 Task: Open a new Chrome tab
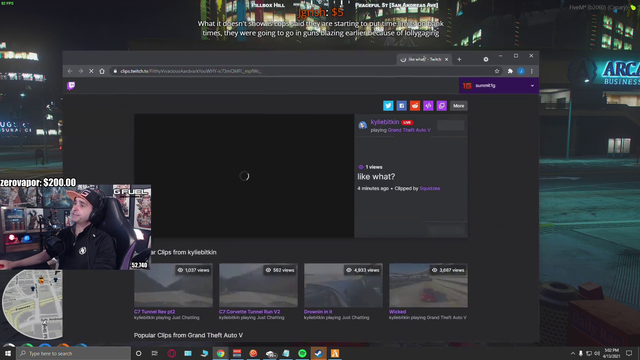pos(459,60)
